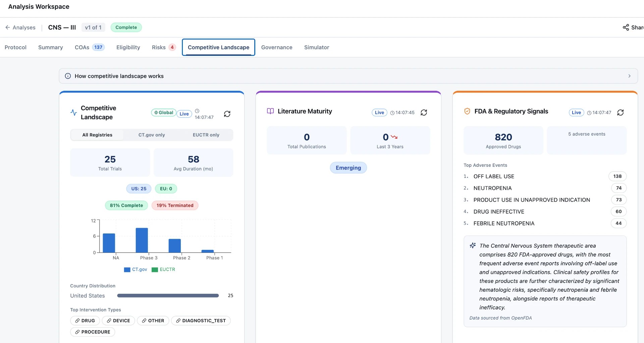Click the 19% Terminated status pill
644x343 pixels.
[175, 206]
